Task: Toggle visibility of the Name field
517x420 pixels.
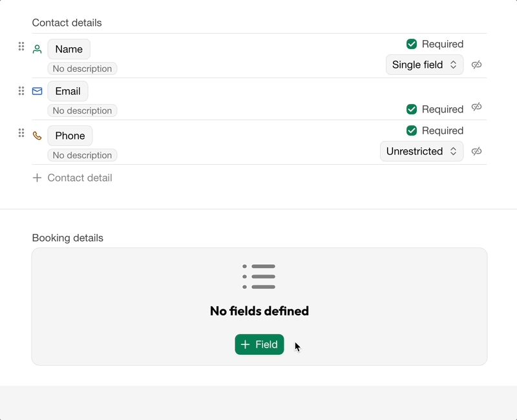Action: coord(476,65)
